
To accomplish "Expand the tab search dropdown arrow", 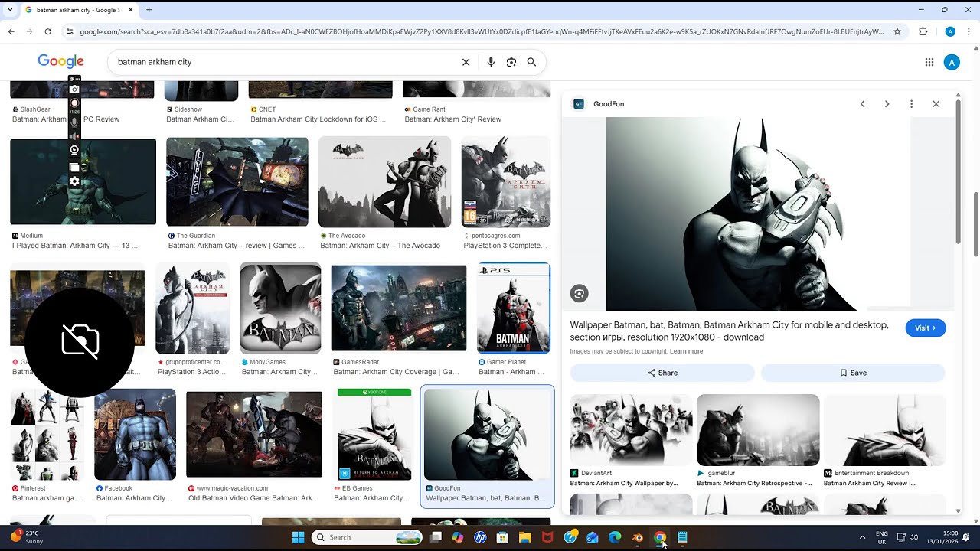I will tap(9, 10).
